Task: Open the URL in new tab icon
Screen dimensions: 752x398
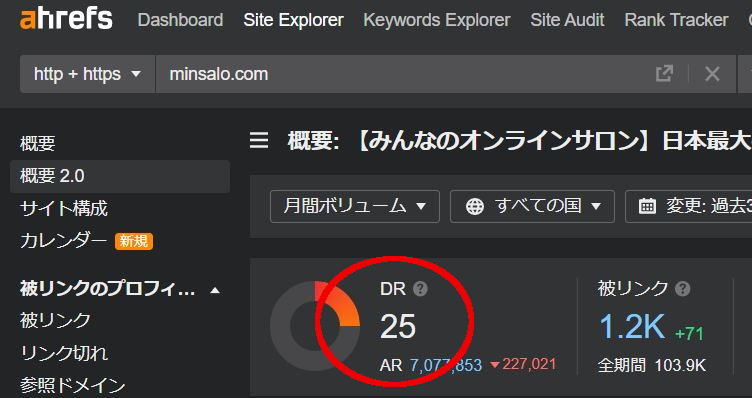Action: point(664,74)
